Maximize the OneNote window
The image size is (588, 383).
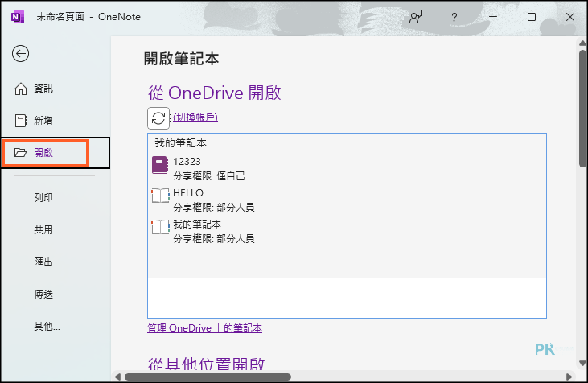(532, 17)
